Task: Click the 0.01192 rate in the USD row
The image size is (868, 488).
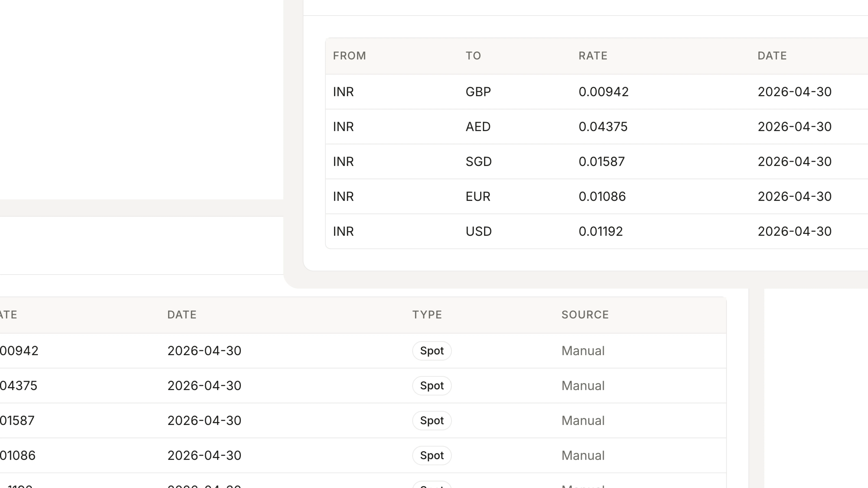Action: pyautogui.click(x=601, y=231)
